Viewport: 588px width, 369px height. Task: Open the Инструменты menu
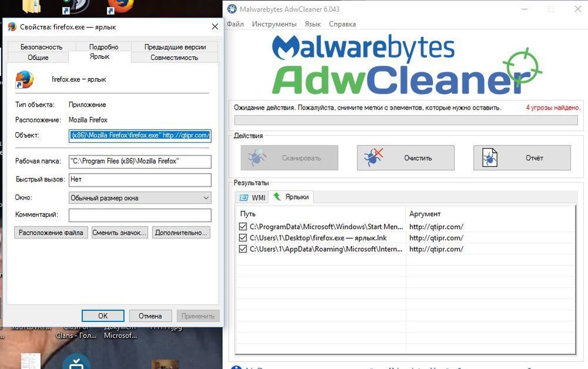274,24
